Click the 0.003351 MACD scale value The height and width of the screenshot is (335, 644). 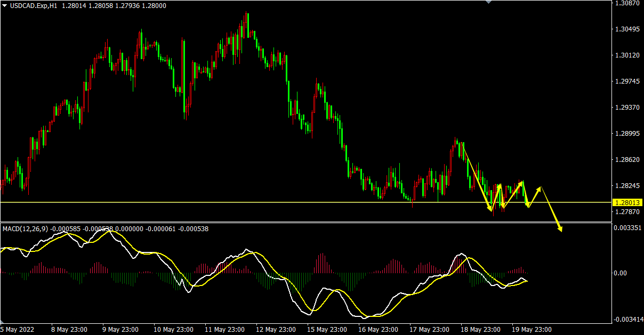(628, 228)
